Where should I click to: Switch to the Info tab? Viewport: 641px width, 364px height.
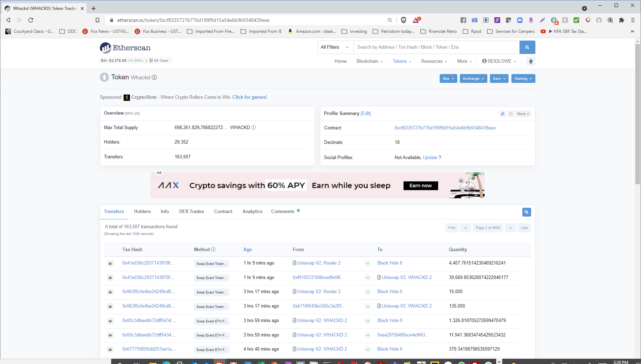pyautogui.click(x=165, y=212)
